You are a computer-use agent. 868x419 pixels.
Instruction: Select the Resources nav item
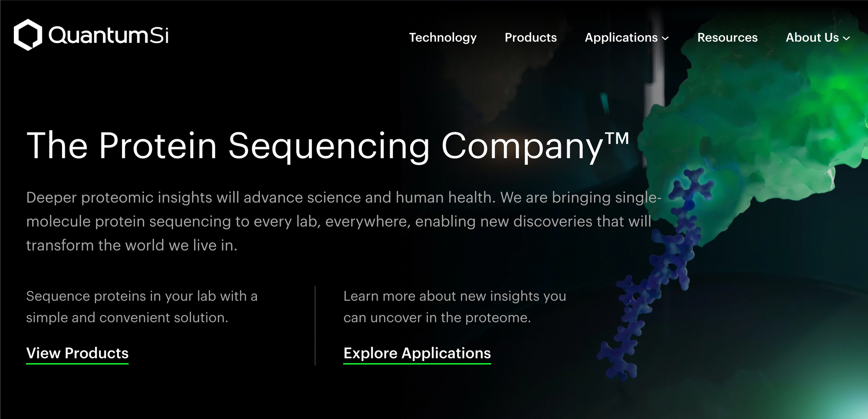point(727,38)
